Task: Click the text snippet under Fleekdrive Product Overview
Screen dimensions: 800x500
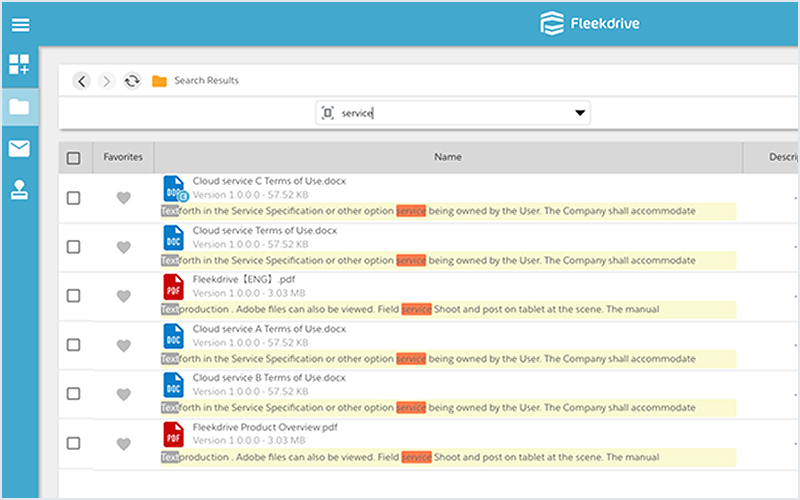Action: [x=448, y=457]
